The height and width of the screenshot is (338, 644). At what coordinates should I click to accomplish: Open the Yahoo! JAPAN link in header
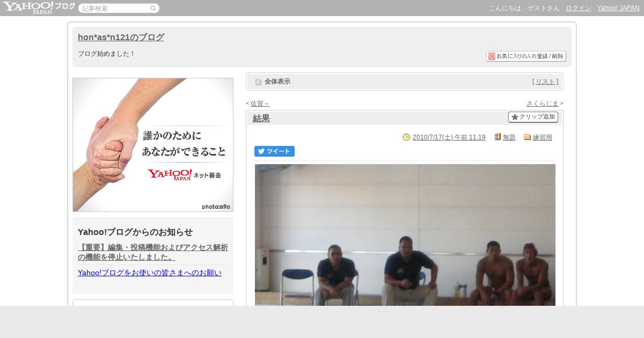pyautogui.click(x=618, y=8)
